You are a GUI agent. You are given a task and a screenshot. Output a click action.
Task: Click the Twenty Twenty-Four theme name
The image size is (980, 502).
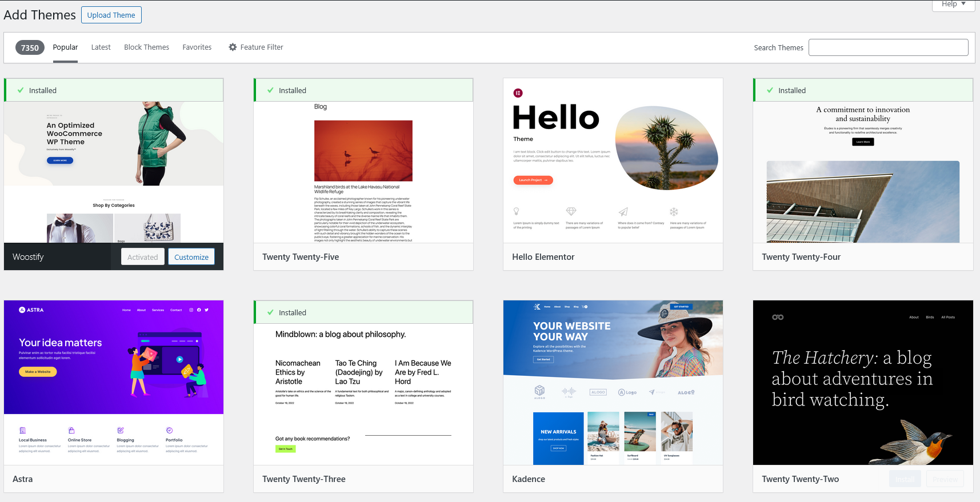(801, 257)
